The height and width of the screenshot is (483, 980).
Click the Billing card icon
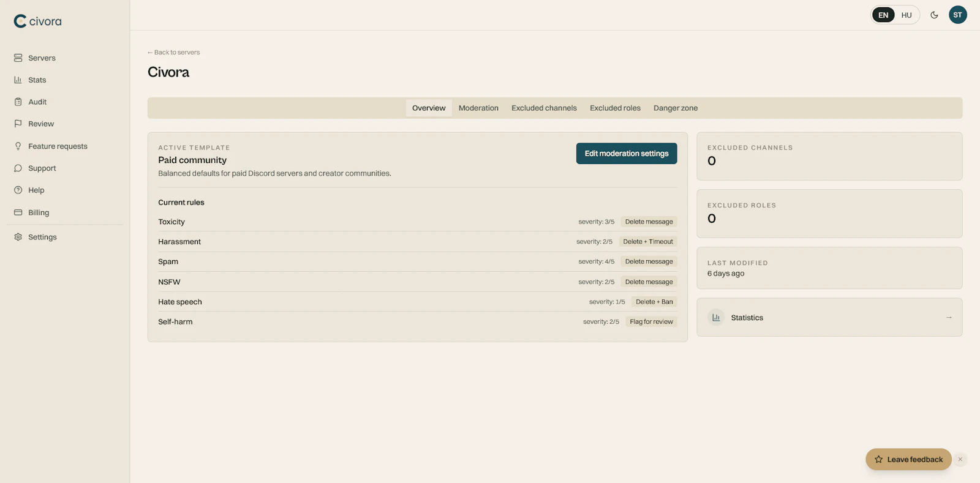click(x=18, y=212)
